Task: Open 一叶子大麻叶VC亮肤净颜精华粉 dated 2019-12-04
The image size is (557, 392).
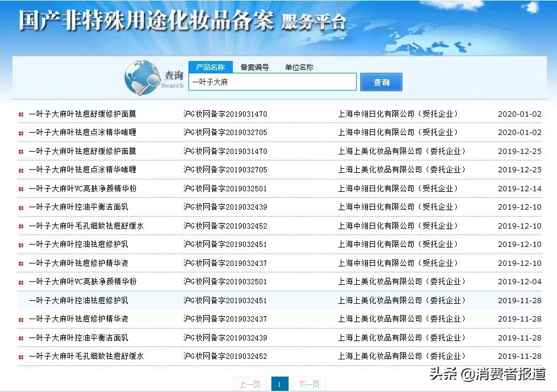Action: click(x=82, y=282)
